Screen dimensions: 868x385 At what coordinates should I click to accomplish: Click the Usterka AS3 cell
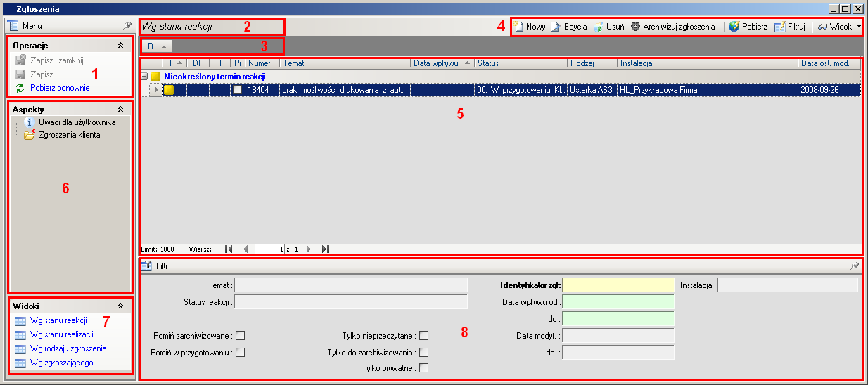(592, 90)
